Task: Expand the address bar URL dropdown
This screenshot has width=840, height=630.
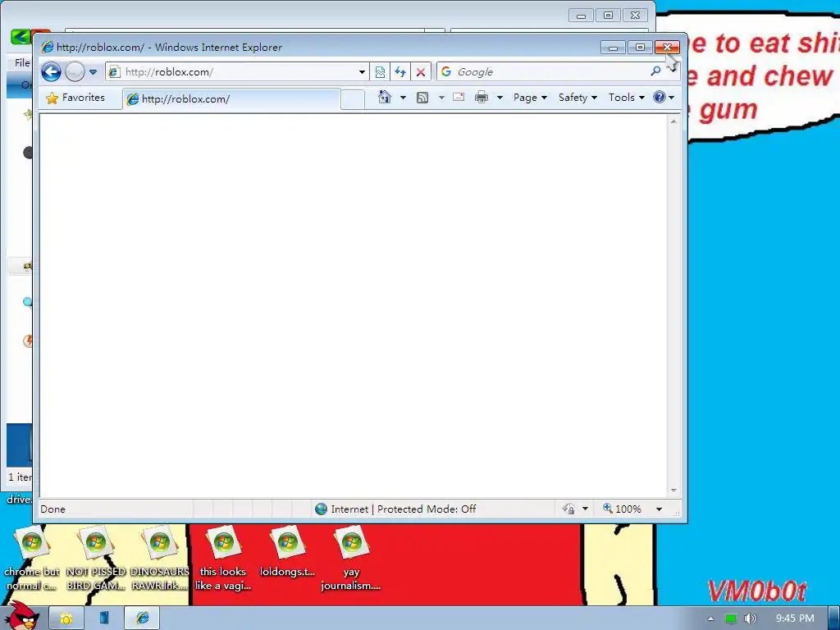Action: [x=362, y=72]
